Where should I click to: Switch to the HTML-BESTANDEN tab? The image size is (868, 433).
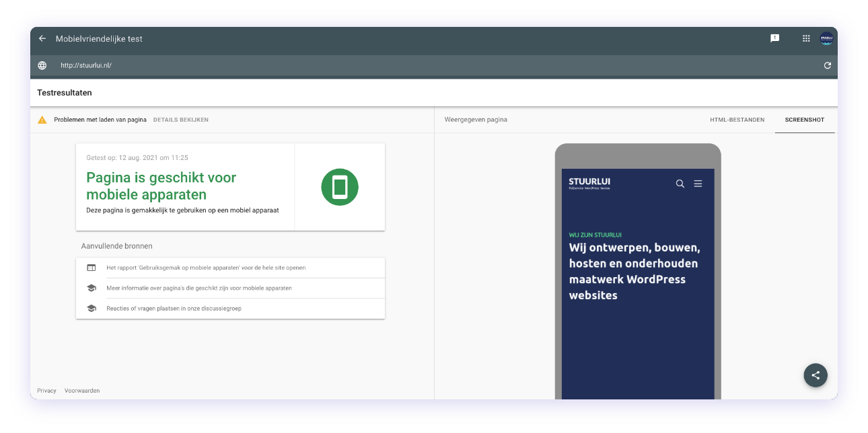pyautogui.click(x=737, y=120)
